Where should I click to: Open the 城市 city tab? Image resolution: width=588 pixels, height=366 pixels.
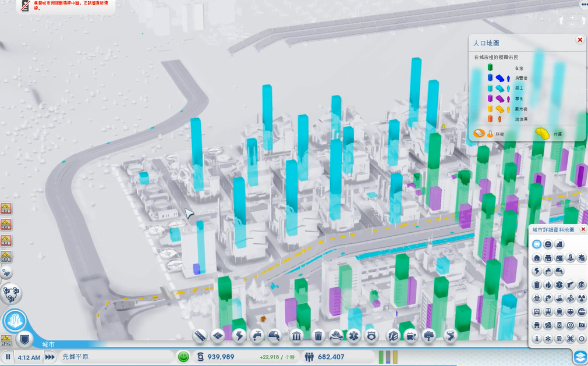tap(48, 344)
